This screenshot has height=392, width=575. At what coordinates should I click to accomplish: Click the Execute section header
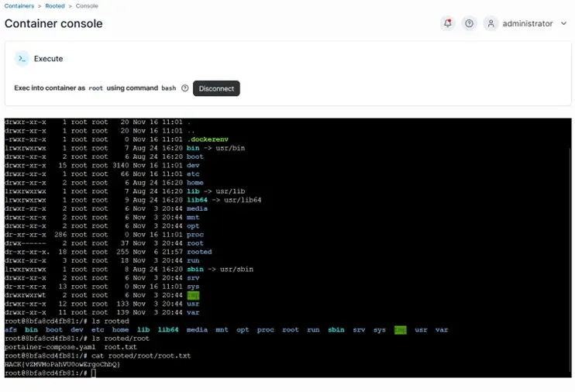pyautogui.click(x=48, y=59)
